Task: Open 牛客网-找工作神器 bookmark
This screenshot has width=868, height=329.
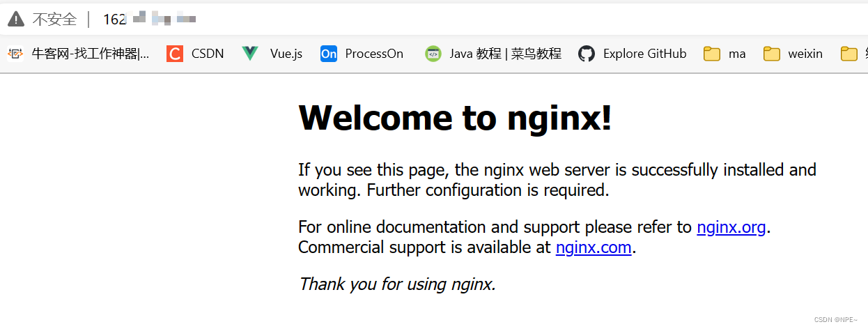Action: click(x=91, y=54)
